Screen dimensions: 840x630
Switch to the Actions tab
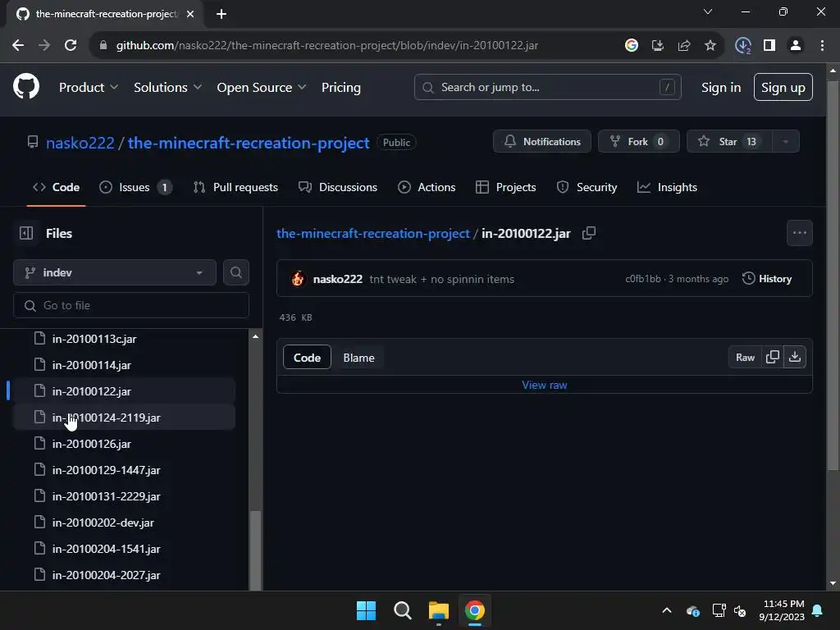(x=427, y=187)
